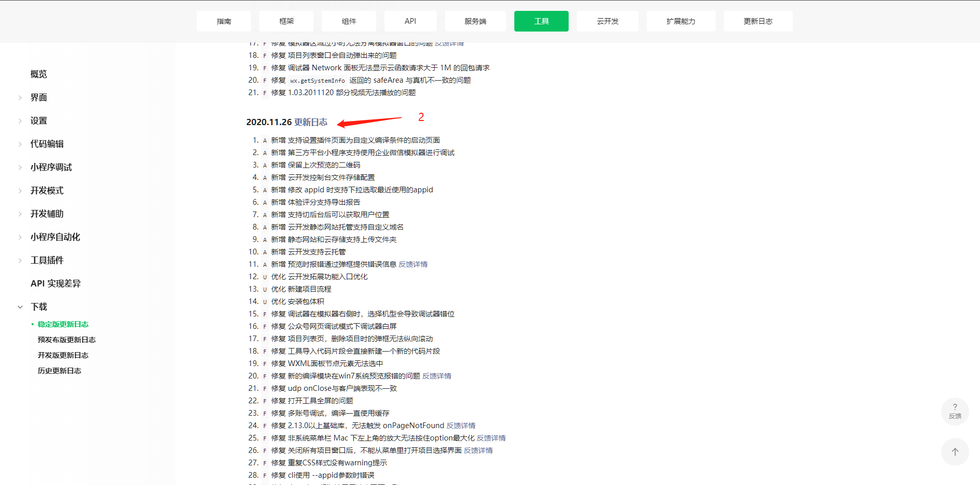This screenshot has height=485, width=980.
Task: Open the 云开发 tab
Action: point(607,21)
